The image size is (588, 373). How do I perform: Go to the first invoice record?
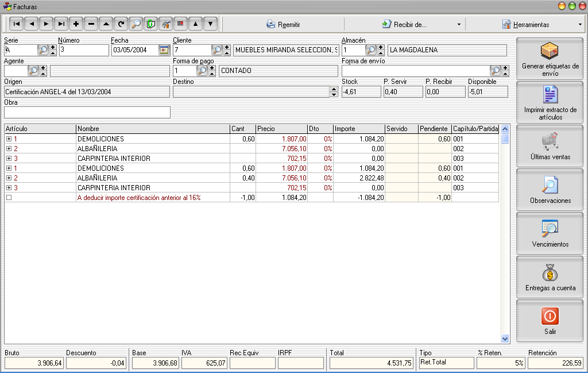point(17,24)
